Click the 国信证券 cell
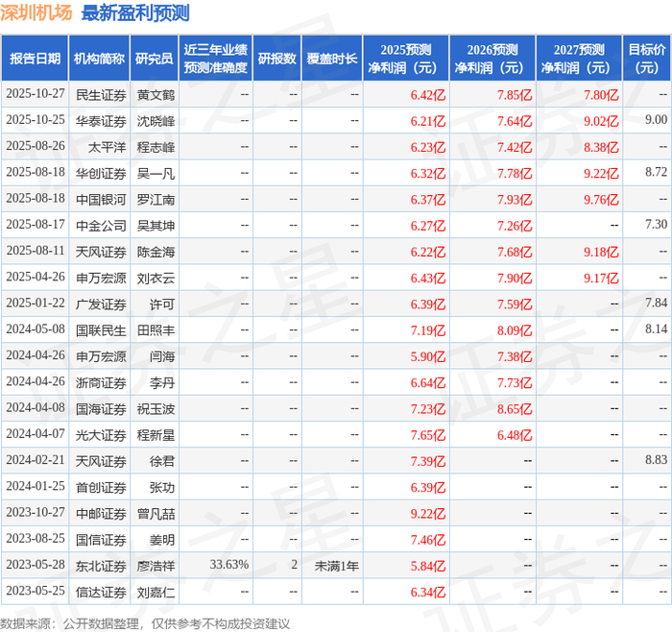This screenshot has width=672, height=632. click(x=101, y=540)
